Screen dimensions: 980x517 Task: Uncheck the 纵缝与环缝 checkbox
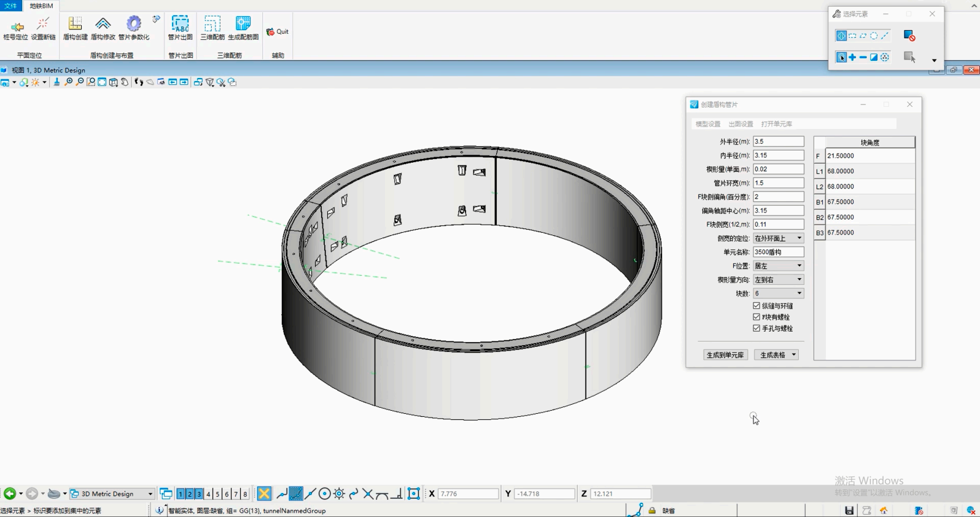756,306
